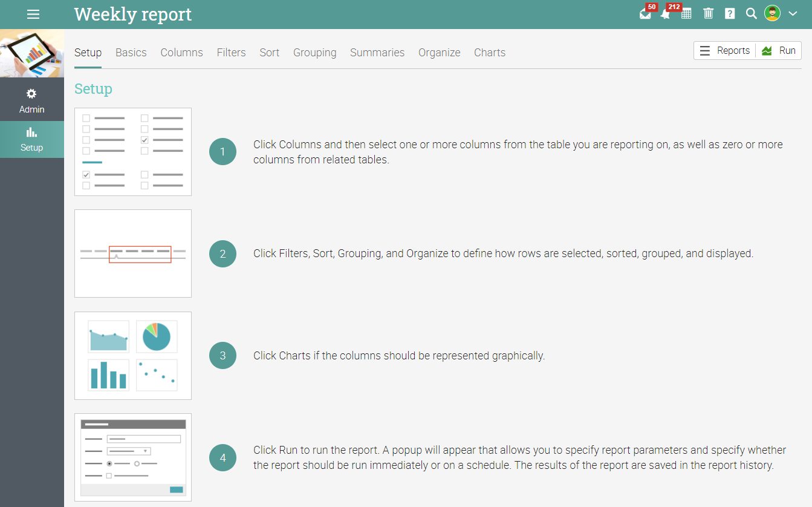The width and height of the screenshot is (812, 507).
Task: Click the columns checklist illustration
Action: click(133, 152)
